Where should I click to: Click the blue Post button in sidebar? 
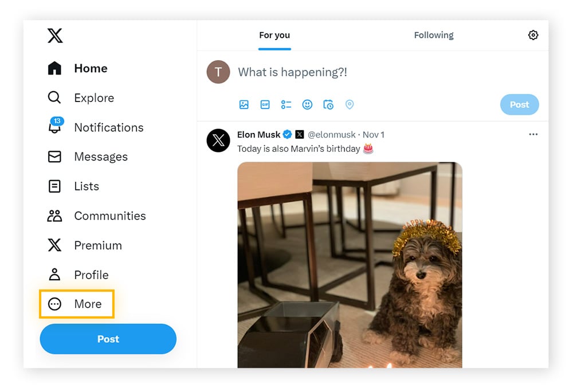pos(108,339)
